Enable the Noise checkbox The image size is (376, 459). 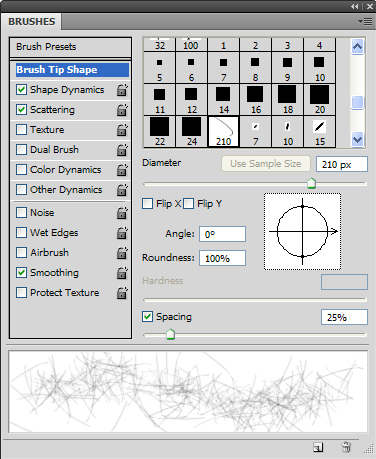click(21, 213)
